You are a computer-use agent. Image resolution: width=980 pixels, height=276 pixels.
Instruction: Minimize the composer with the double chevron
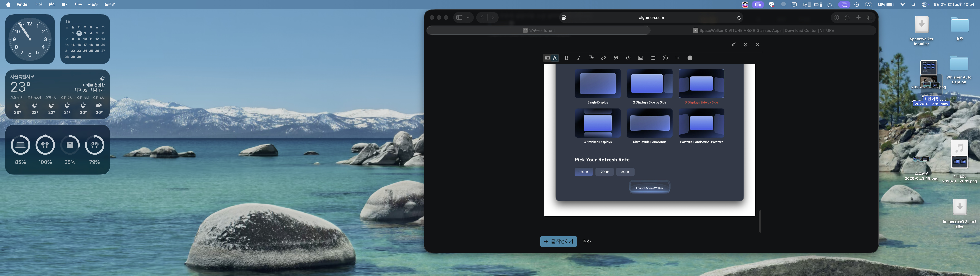click(x=745, y=45)
